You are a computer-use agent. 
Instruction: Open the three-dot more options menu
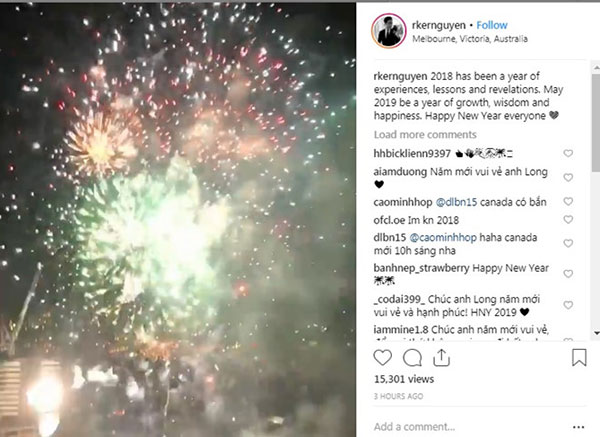(x=579, y=427)
